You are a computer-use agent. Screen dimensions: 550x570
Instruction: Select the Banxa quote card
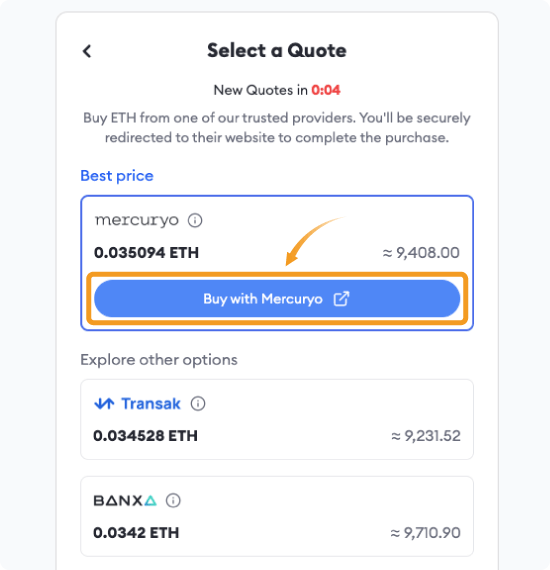pyautogui.click(x=277, y=516)
